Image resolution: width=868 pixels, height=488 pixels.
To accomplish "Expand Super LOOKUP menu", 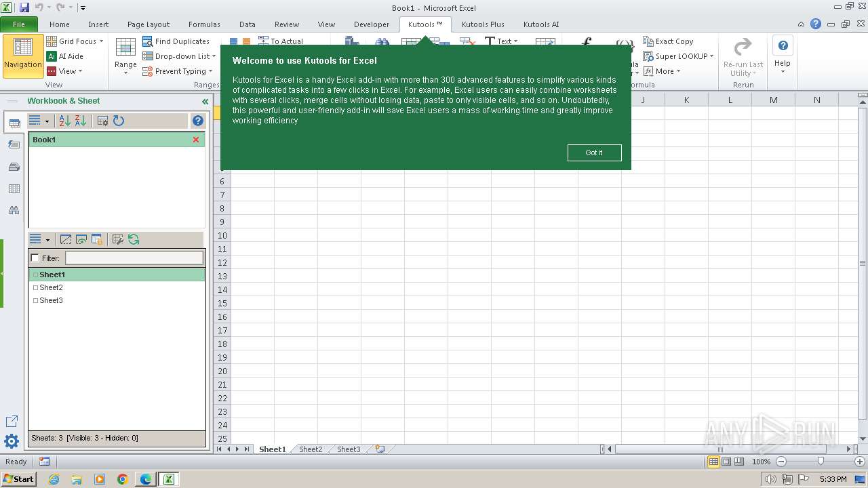I will [678, 56].
